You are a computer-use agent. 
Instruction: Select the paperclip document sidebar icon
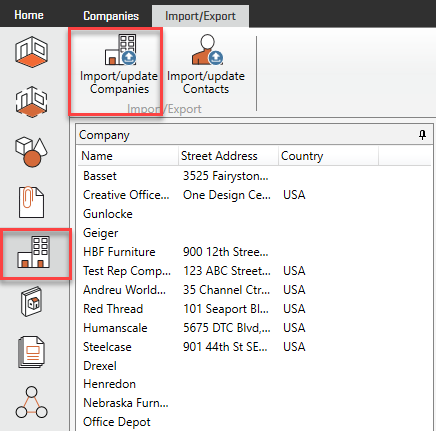(31, 202)
